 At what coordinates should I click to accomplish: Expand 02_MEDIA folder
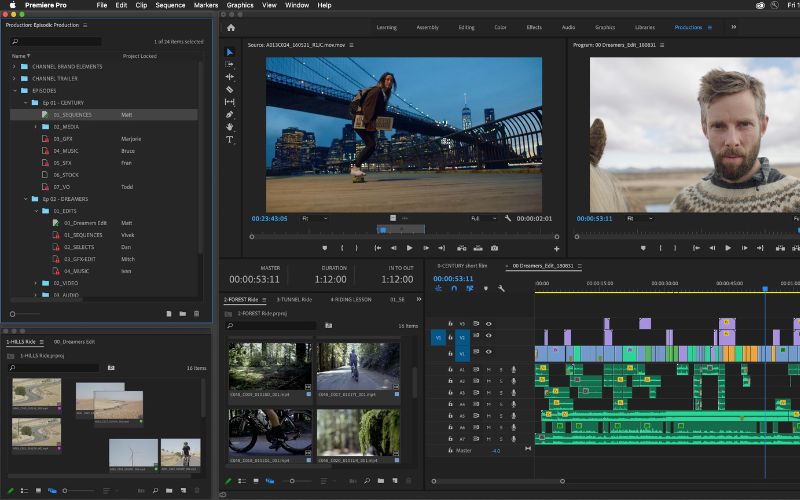tap(35, 127)
